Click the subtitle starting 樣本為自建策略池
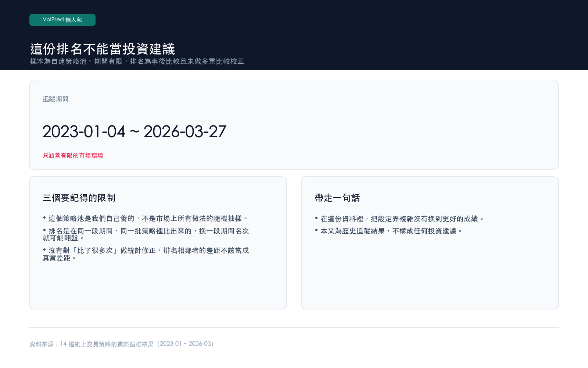 137,61
